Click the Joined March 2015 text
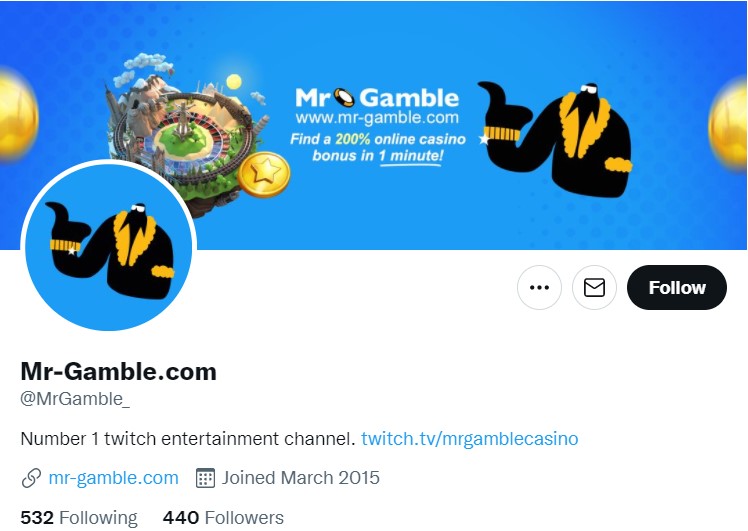Viewport: 748px width, 531px height. (301, 478)
